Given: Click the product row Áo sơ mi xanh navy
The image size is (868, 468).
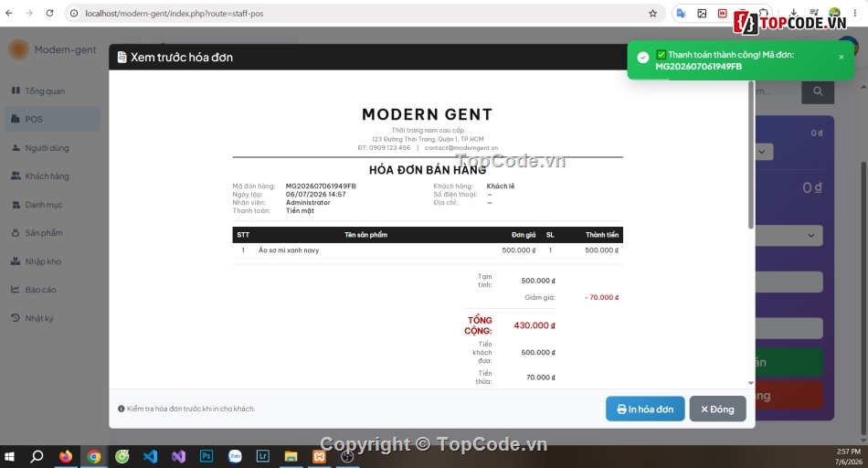Looking at the screenshot, I should pos(428,250).
